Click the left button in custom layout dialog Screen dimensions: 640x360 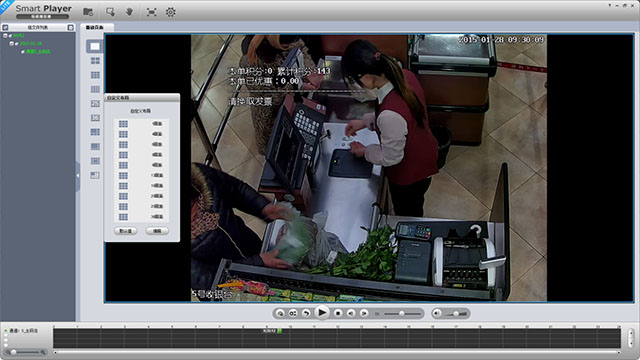click(125, 231)
